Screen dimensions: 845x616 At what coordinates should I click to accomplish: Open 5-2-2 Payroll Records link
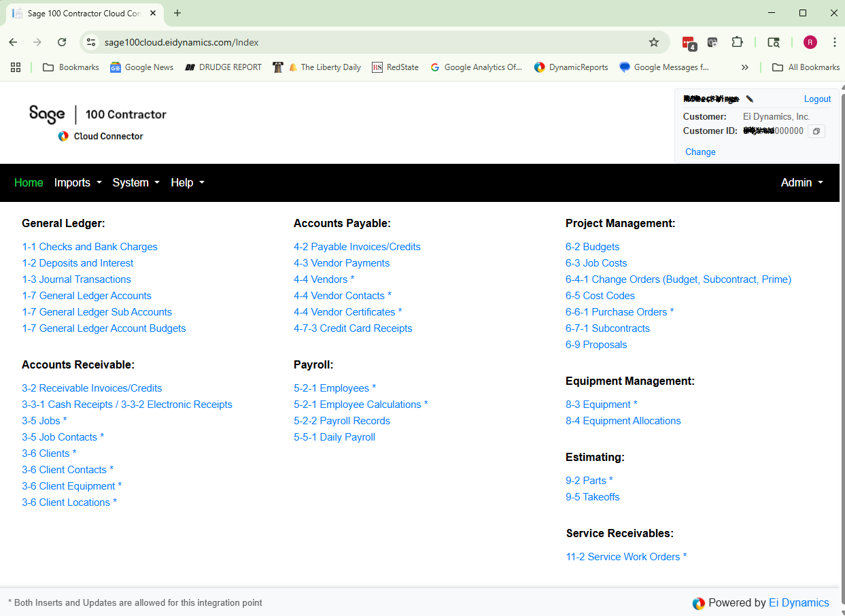[x=341, y=421]
